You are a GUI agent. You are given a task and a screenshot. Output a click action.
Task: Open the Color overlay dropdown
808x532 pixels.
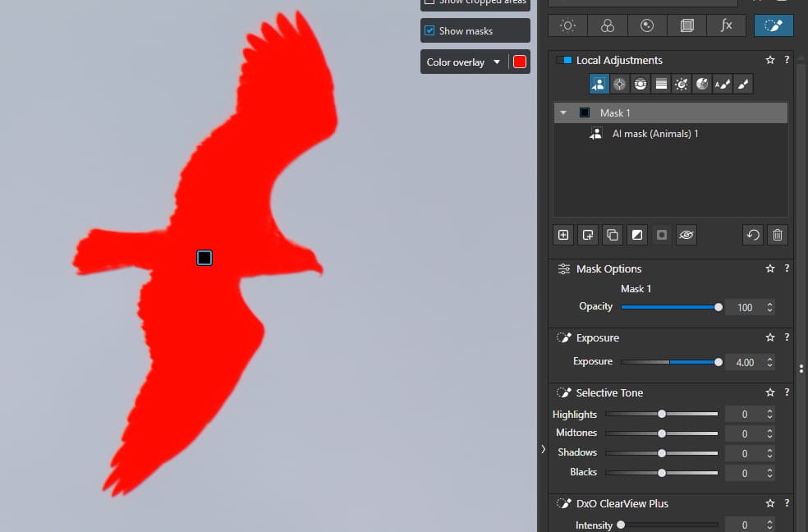[463, 62]
